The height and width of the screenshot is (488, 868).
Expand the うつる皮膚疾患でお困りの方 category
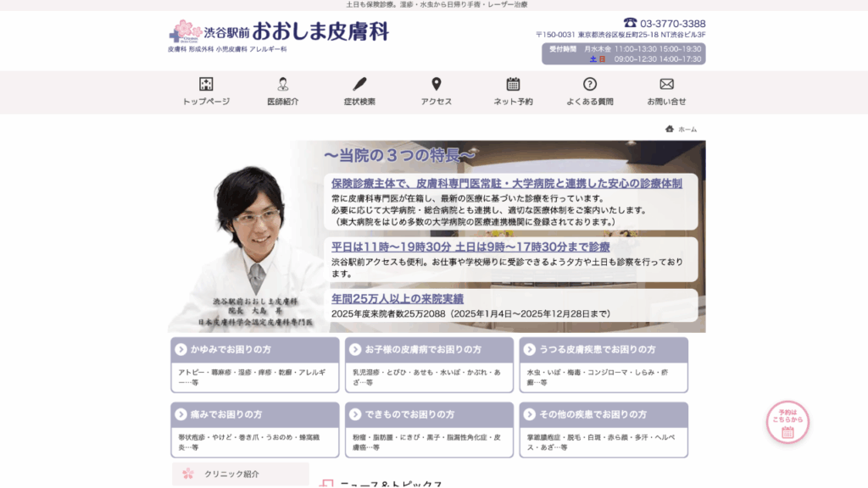click(x=604, y=350)
